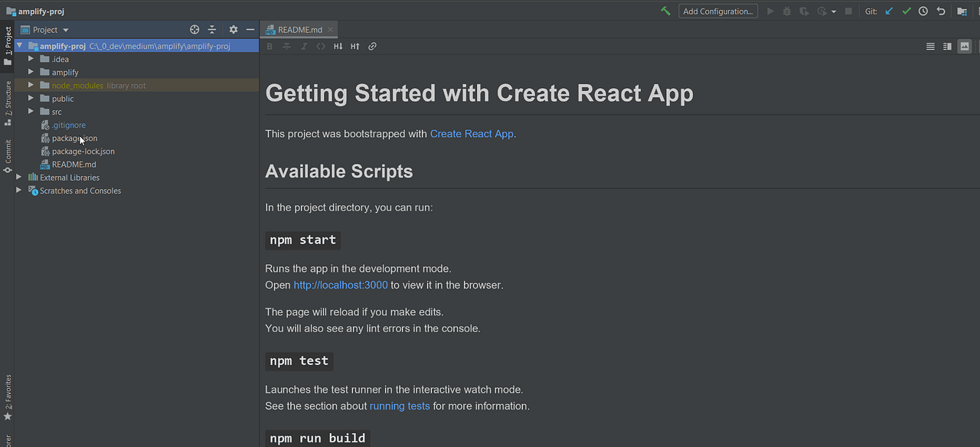Toggle Bold markdown formatting

point(269,47)
